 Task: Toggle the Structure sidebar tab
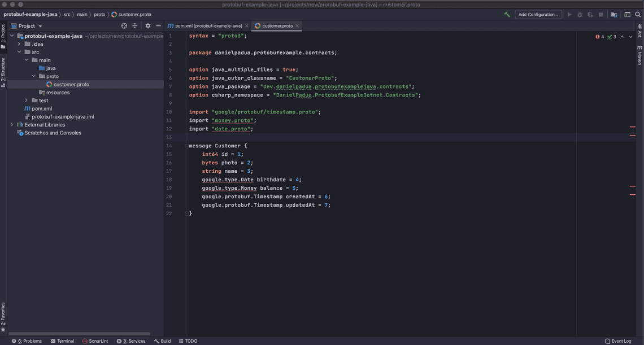pos(4,67)
